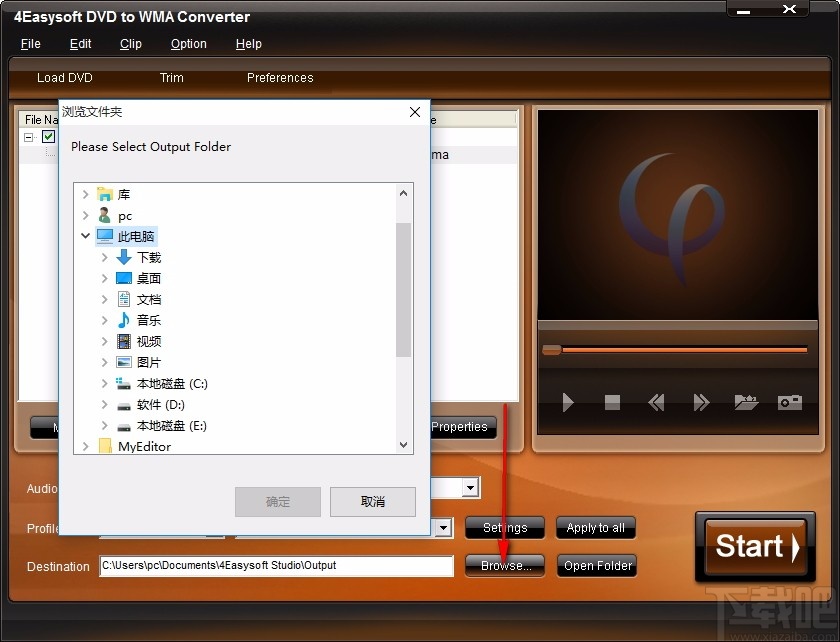Open the Profile dropdown list
840x642 pixels.
tap(442, 527)
